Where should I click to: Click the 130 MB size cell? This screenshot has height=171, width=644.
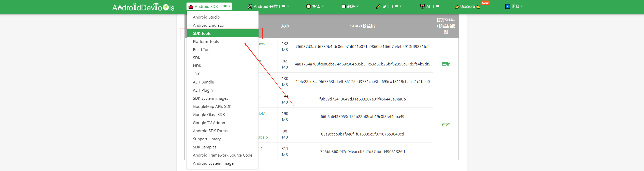[x=285, y=81]
